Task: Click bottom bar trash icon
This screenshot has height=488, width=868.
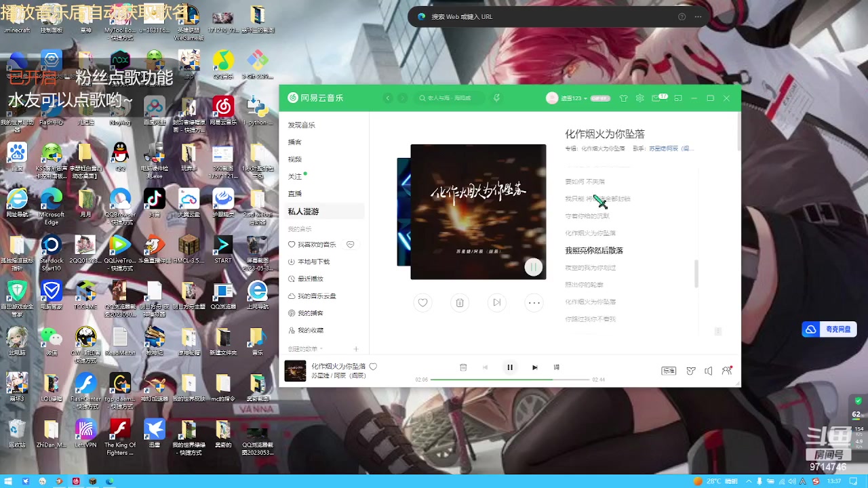Action: (x=463, y=367)
